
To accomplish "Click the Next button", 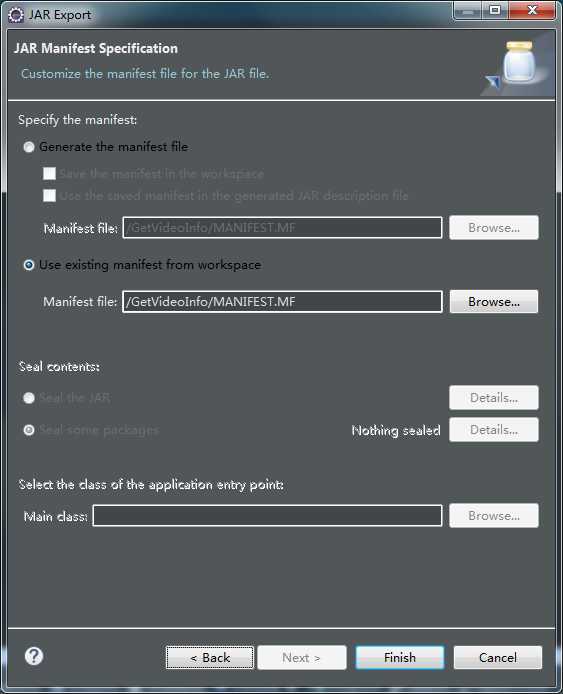I will click(x=302, y=657).
